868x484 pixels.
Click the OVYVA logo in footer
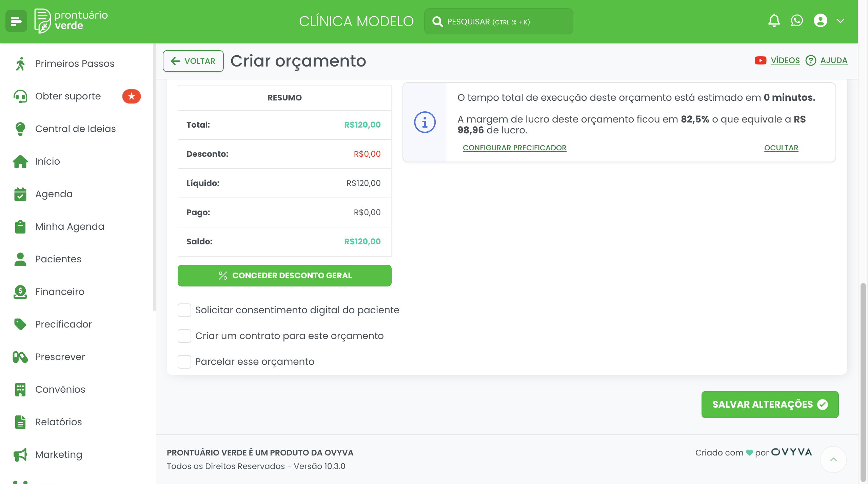pyautogui.click(x=791, y=452)
